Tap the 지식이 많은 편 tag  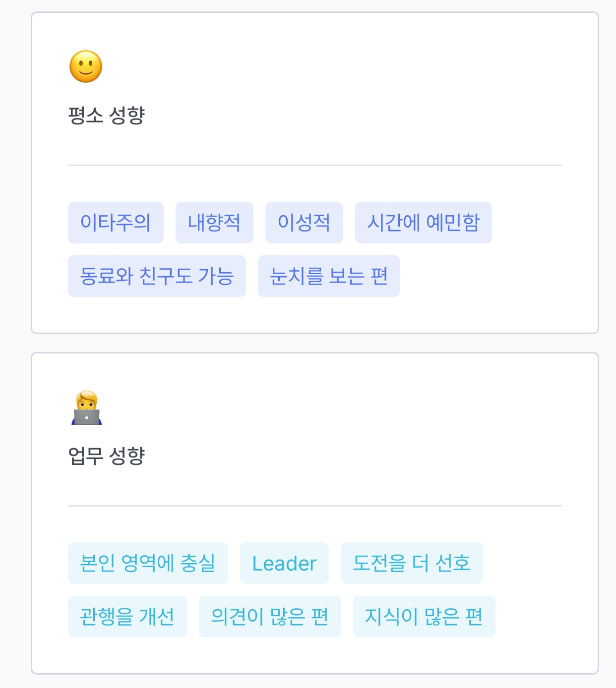(x=424, y=617)
